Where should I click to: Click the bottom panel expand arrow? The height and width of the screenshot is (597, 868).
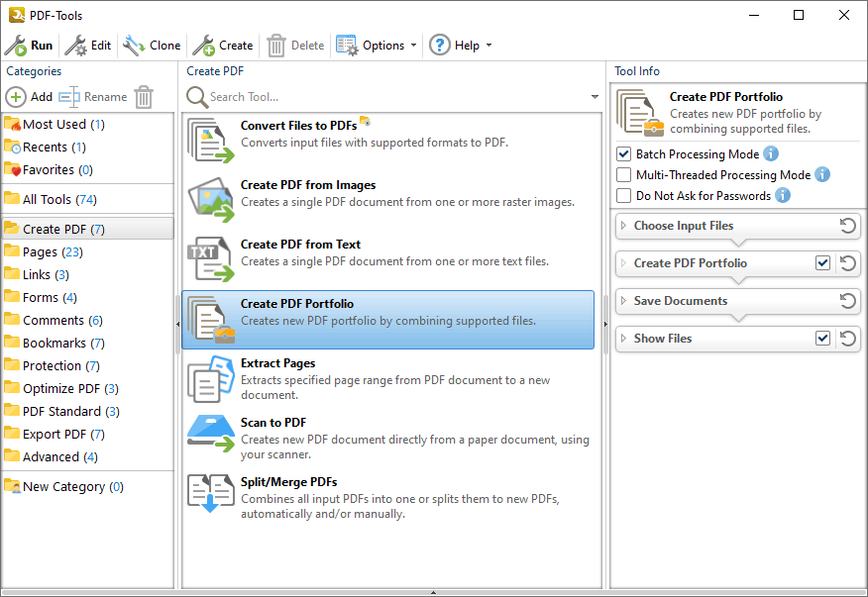(433, 593)
